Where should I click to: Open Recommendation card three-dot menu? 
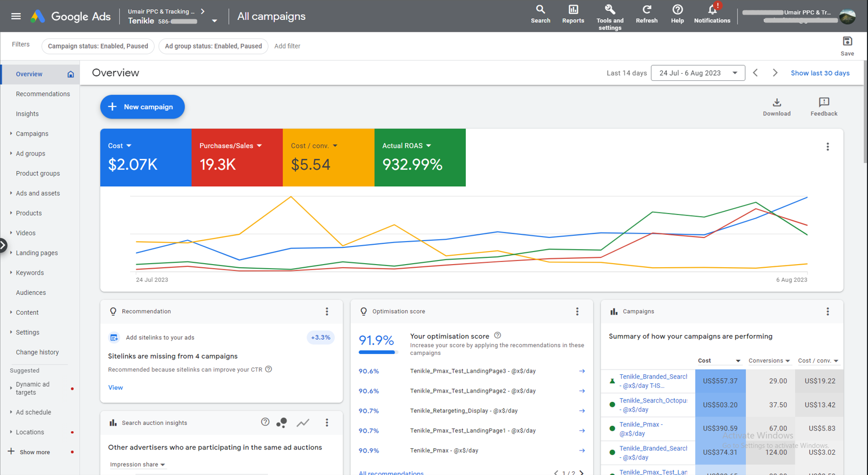pyautogui.click(x=327, y=312)
